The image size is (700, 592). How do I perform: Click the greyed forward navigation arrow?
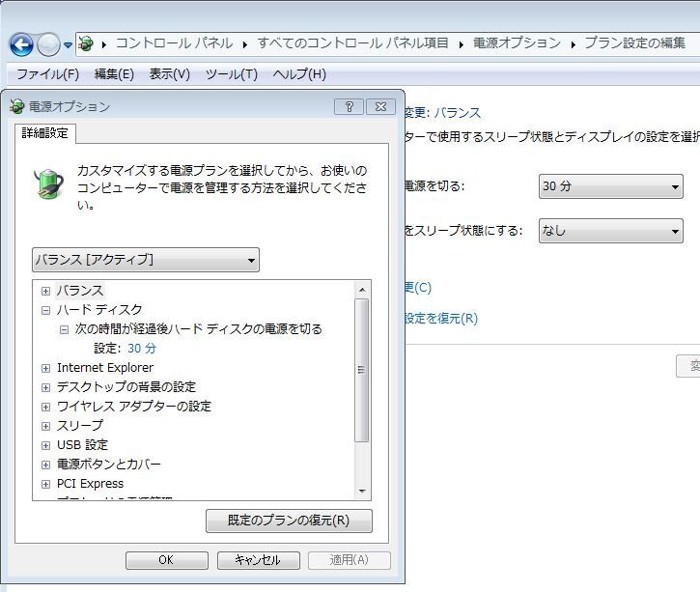pyautogui.click(x=48, y=44)
